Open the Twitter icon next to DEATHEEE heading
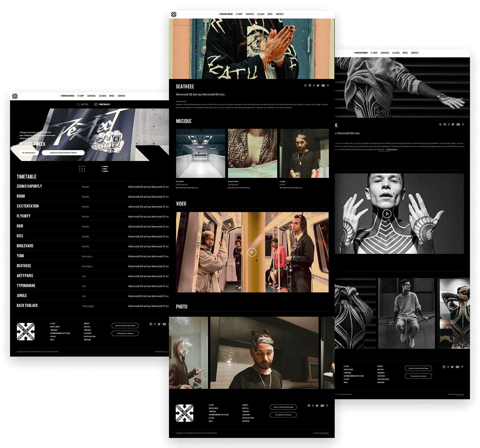Viewport: 480px width, 448px height. coord(318,86)
